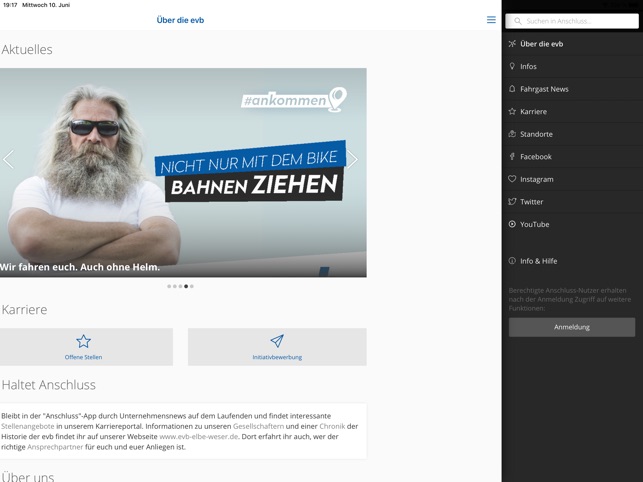This screenshot has width=643, height=482.
Task: Follow the Gesellschaftern link
Action: click(x=258, y=426)
